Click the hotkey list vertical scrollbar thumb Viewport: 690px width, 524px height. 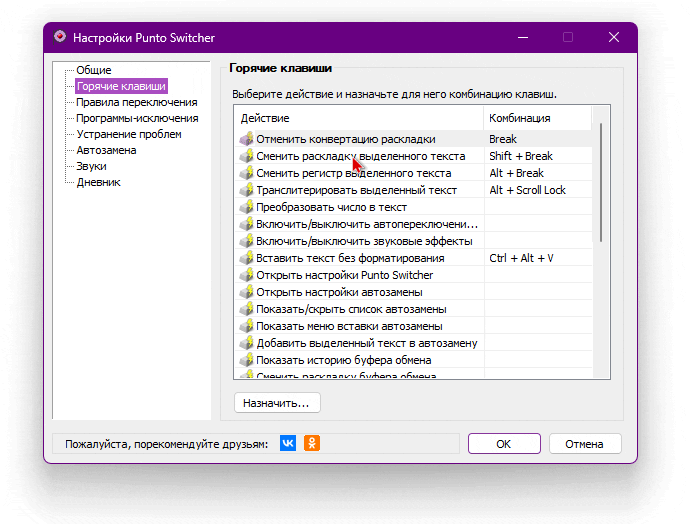click(601, 183)
